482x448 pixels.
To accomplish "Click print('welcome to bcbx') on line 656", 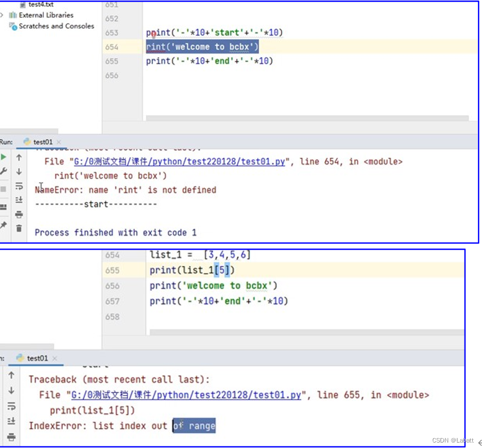I will click(x=213, y=286).
